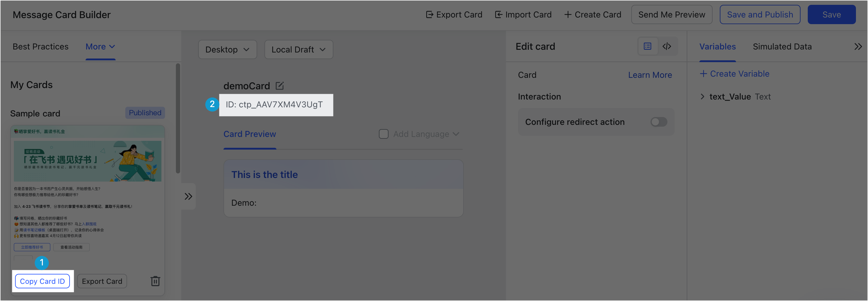Expand the left cards panel with double arrow
The image size is (868, 301).
tap(188, 196)
